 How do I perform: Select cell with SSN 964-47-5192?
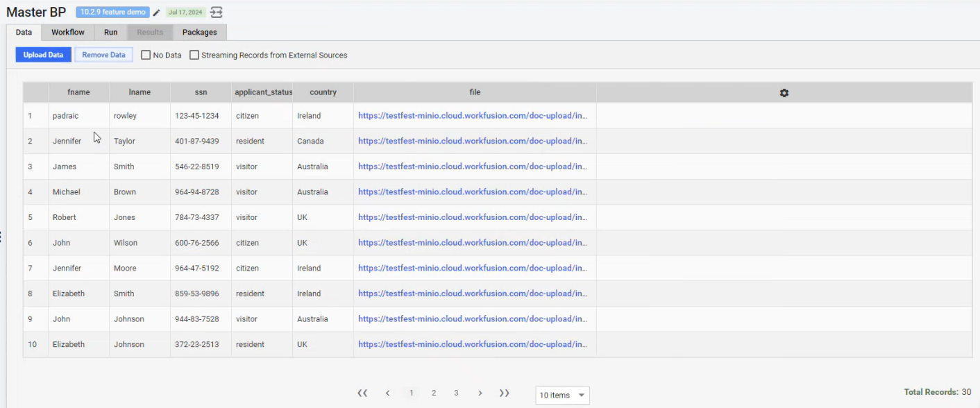[x=201, y=268]
